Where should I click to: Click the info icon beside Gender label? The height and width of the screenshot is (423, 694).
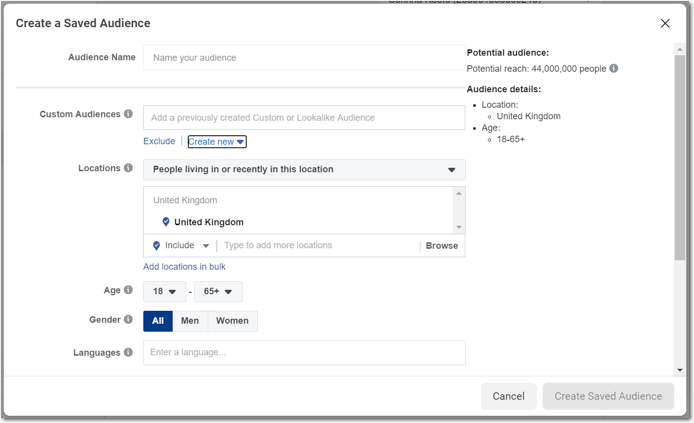128,320
